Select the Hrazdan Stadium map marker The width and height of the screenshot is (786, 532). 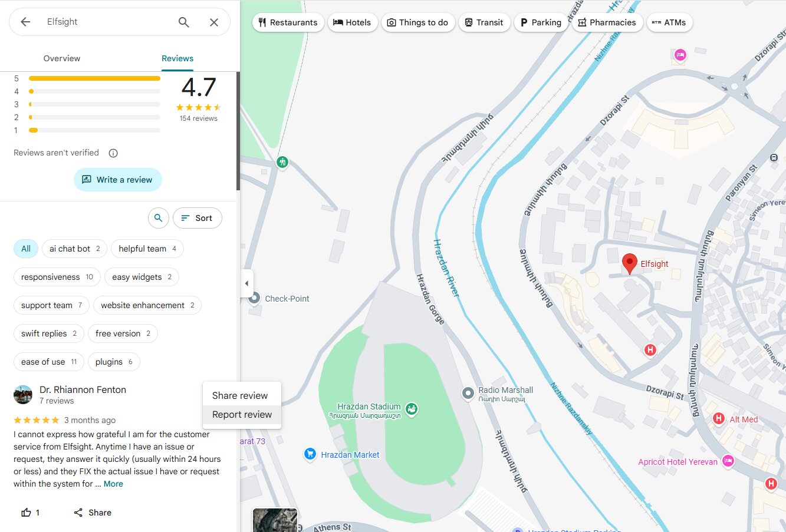pyautogui.click(x=412, y=408)
